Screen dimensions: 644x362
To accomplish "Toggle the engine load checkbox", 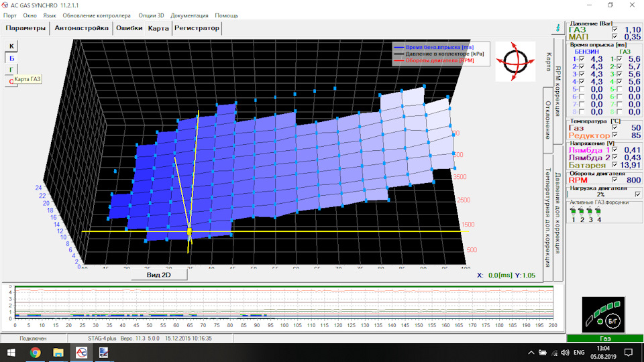I will (637, 194).
